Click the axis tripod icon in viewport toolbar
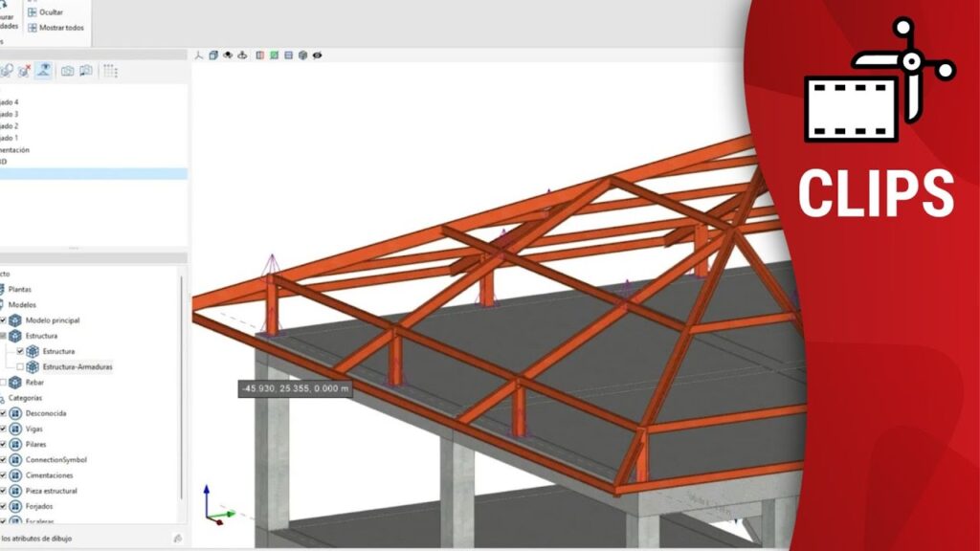 tap(199, 55)
